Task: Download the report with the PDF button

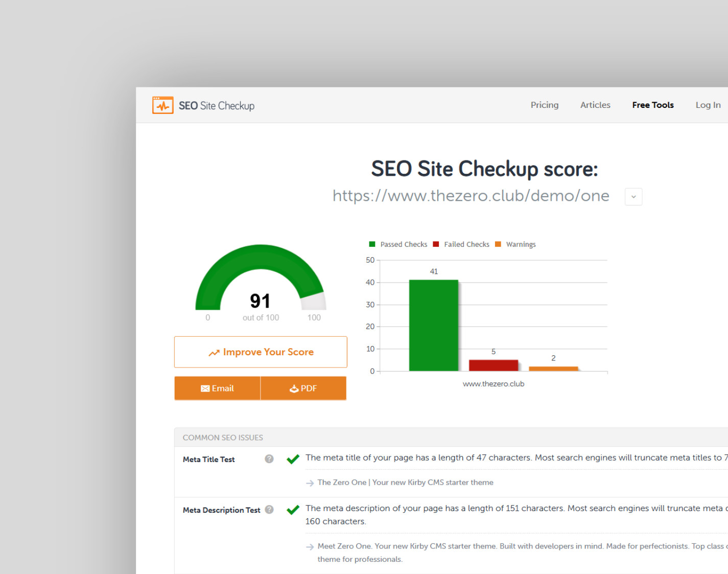Action: 303,388
